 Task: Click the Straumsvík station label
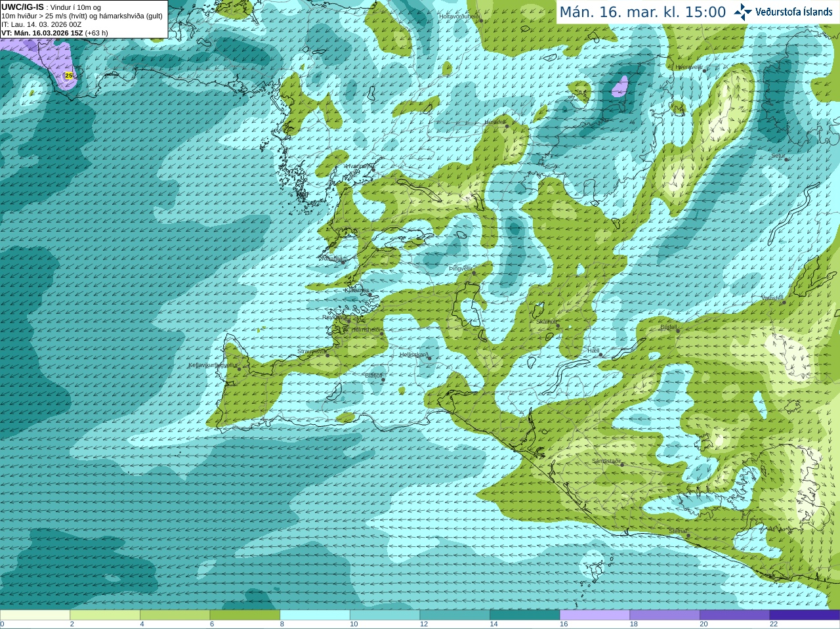(x=311, y=351)
